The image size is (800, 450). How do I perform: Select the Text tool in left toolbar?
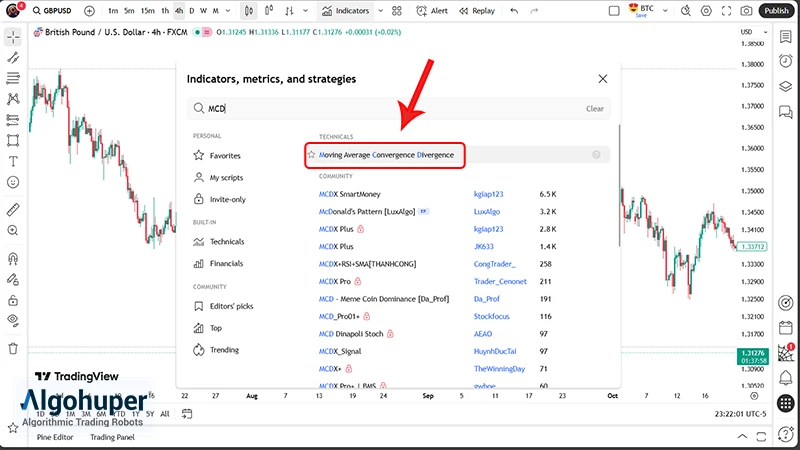pos(13,162)
